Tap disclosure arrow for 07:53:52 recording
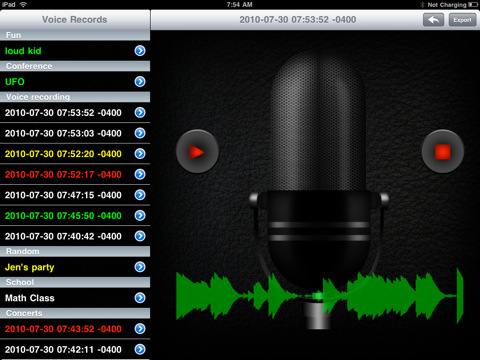This screenshot has width=480, height=360. point(140,112)
